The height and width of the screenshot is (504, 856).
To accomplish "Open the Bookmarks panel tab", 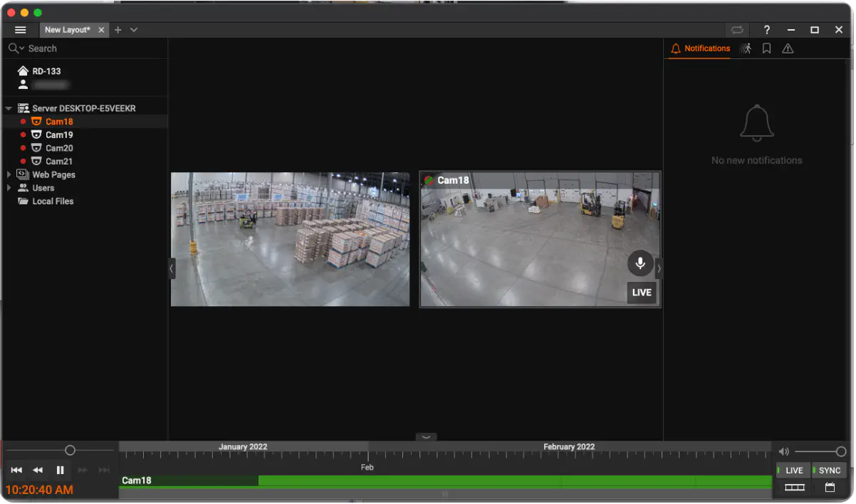I will pos(766,48).
